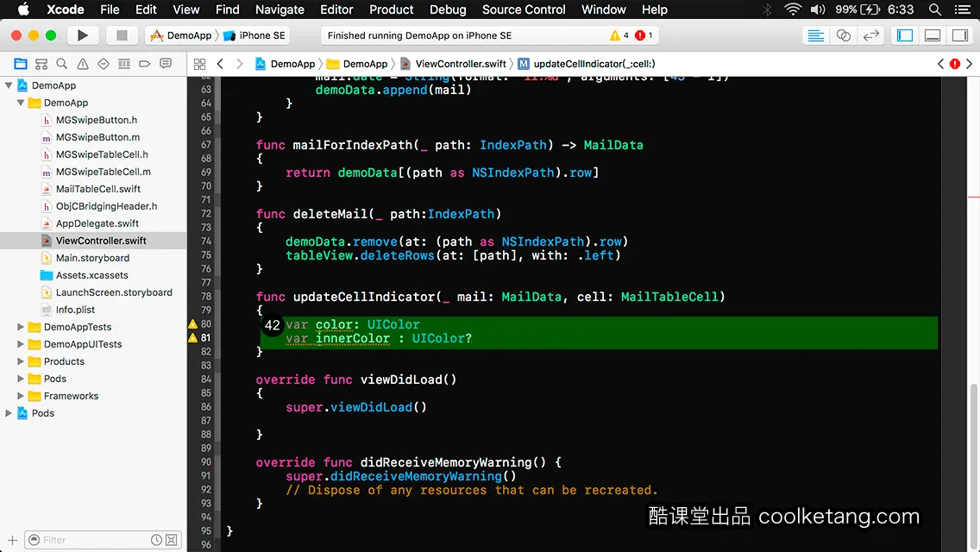Click the red error badge in jump bar
980x552 pixels.
[x=955, y=64]
